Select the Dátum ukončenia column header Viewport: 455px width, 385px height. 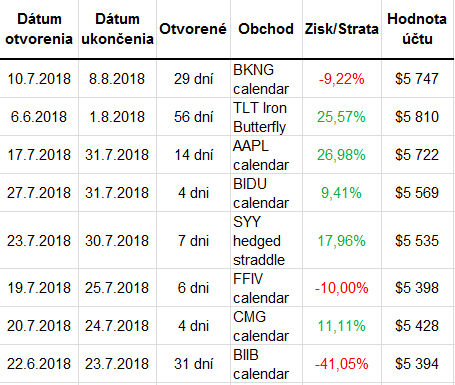[117, 29]
